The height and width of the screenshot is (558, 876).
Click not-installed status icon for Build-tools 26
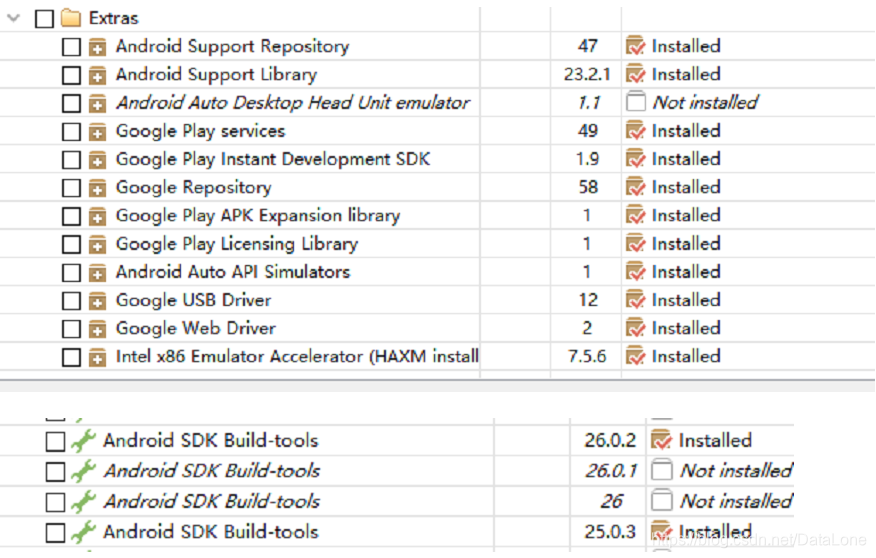pyautogui.click(x=661, y=500)
